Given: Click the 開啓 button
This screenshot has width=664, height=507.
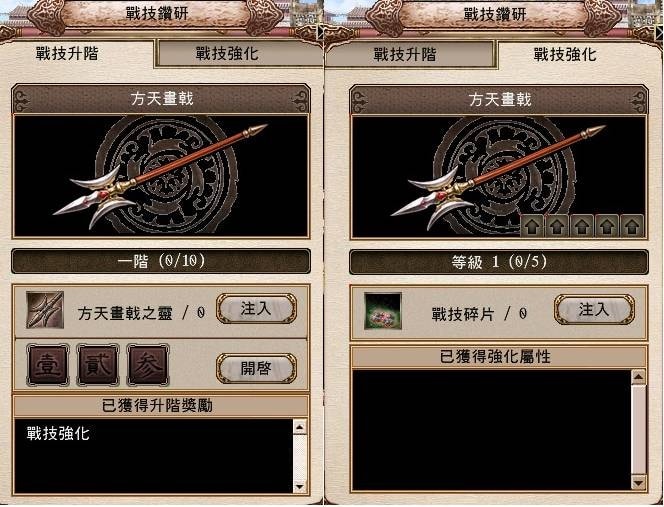Looking at the screenshot, I should pyautogui.click(x=256, y=368).
